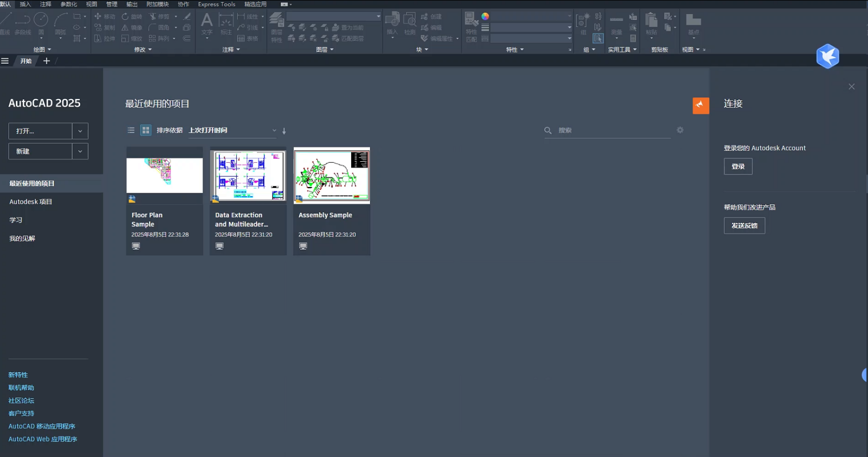868x457 pixels.
Task: Expand the 打开 (Open) dropdown arrow
Action: 80,131
